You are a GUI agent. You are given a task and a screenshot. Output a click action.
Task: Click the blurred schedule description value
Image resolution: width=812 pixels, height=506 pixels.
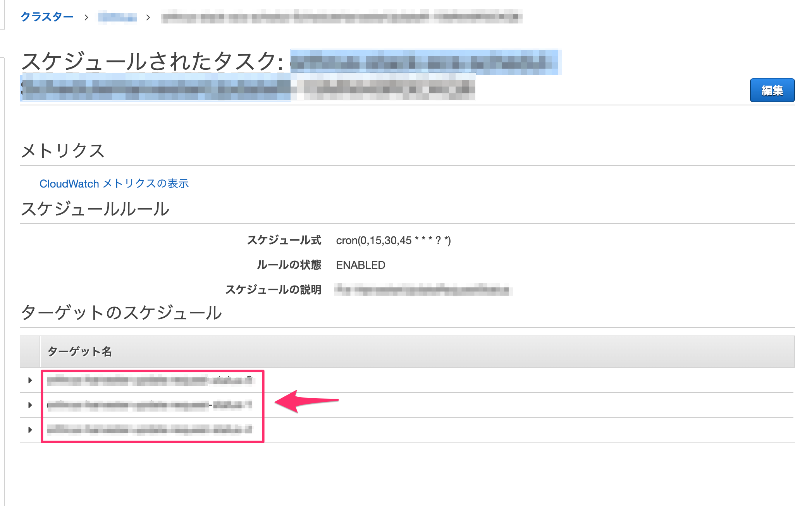pos(423,290)
